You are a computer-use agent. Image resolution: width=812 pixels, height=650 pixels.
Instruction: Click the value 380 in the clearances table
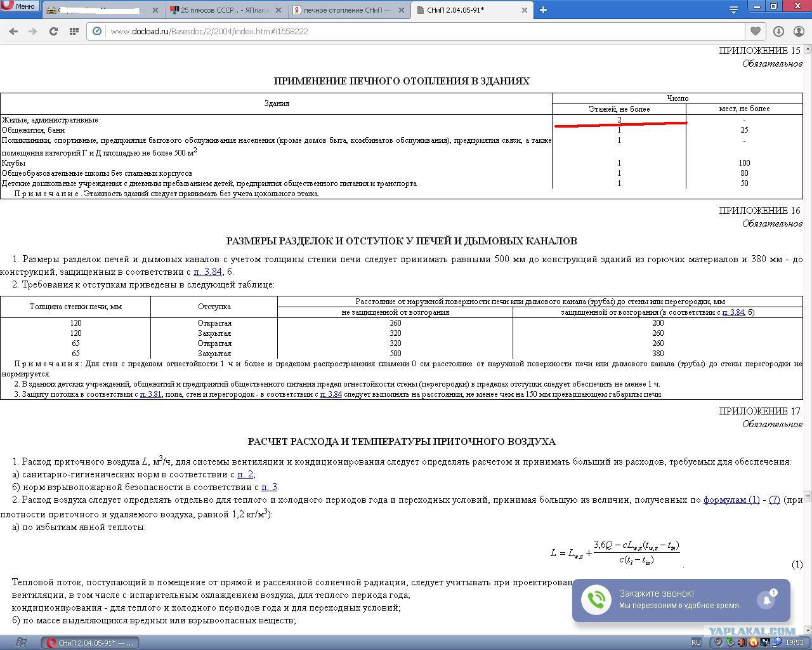[658, 354]
